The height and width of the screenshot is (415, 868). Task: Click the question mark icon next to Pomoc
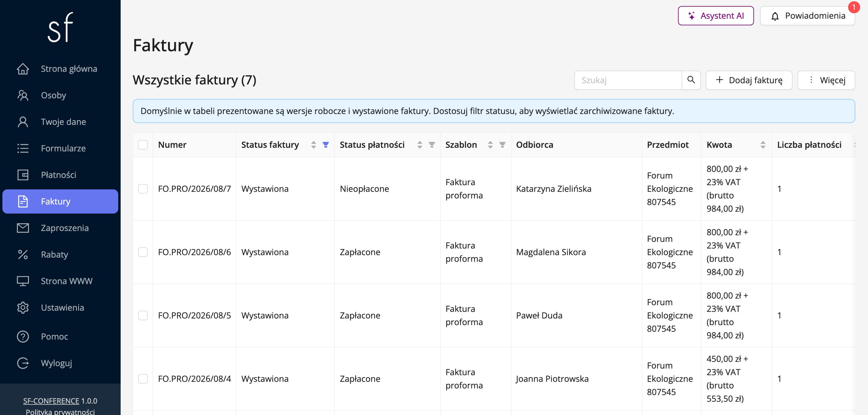coord(23,337)
